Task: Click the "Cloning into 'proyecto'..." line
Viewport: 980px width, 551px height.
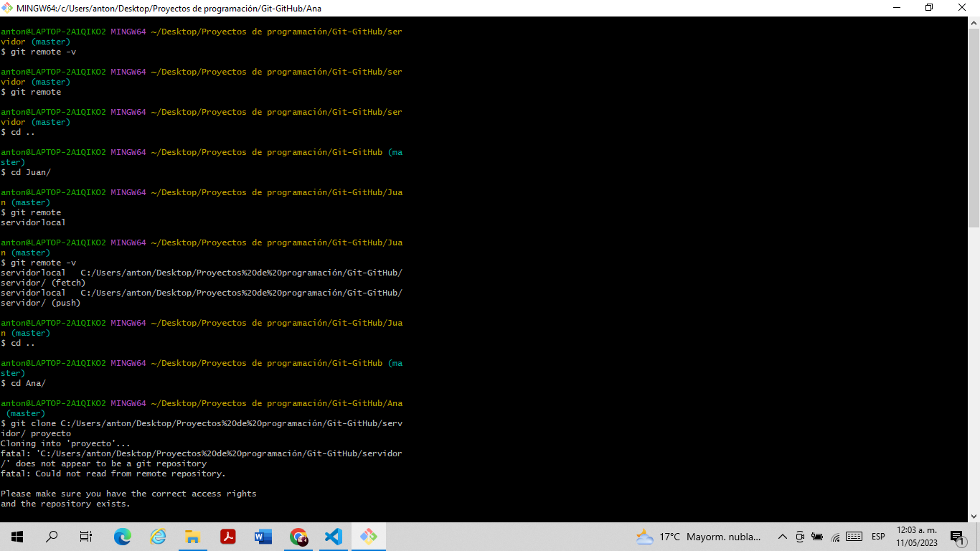Action: (66, 443)
